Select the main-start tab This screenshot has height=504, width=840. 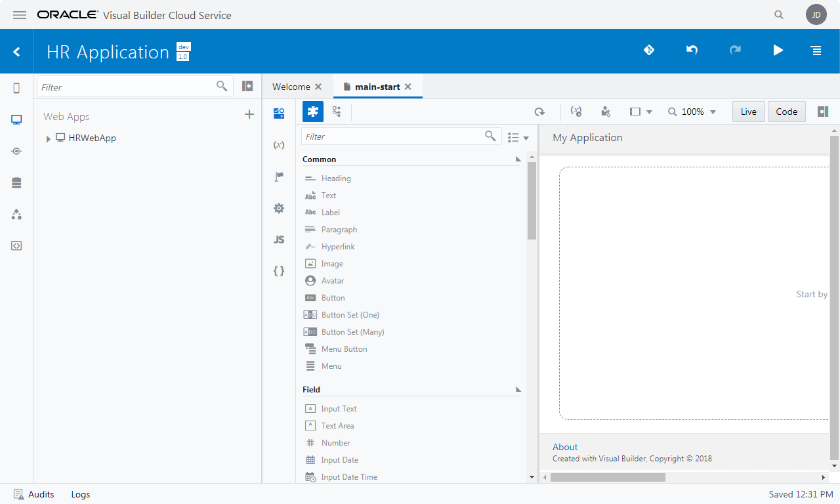coord(377,87)
